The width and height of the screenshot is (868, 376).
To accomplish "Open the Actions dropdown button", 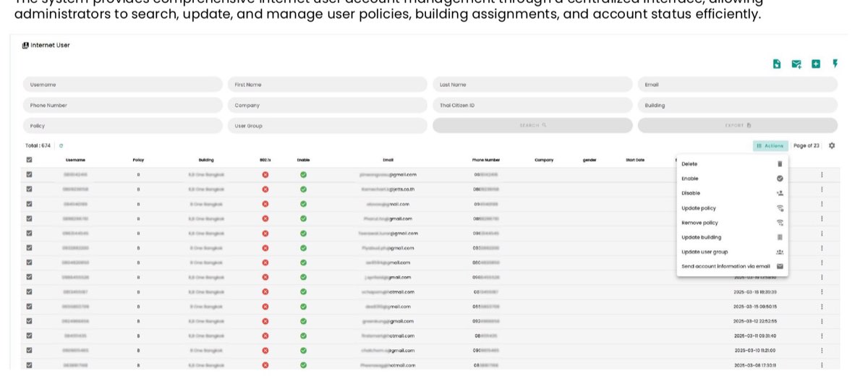I will (x=770, y=145).
